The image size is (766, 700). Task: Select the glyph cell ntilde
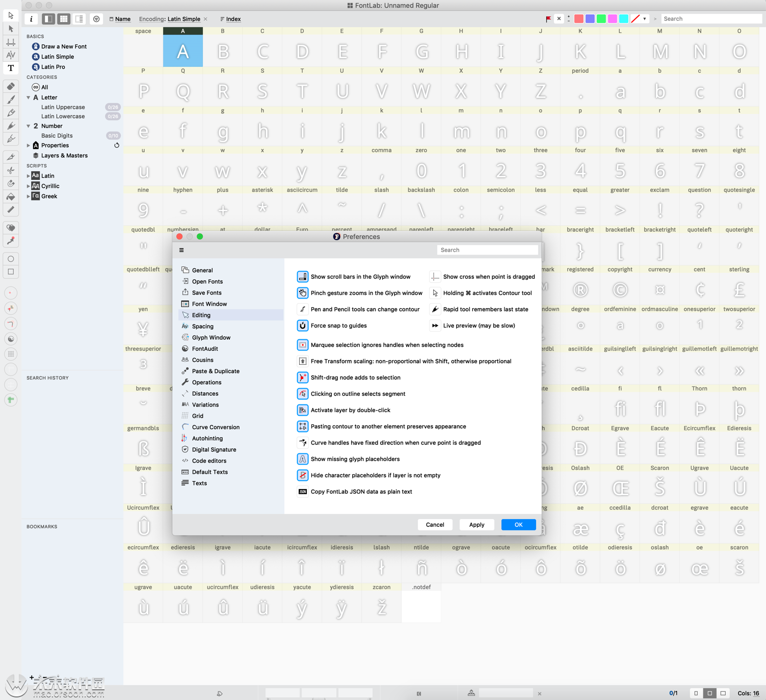pos(421,563)
